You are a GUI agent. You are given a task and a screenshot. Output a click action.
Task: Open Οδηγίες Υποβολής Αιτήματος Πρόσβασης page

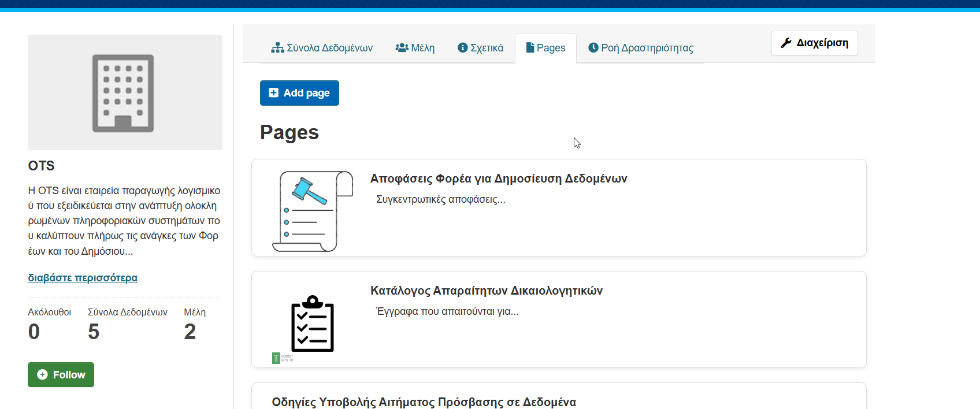(424, 401)
